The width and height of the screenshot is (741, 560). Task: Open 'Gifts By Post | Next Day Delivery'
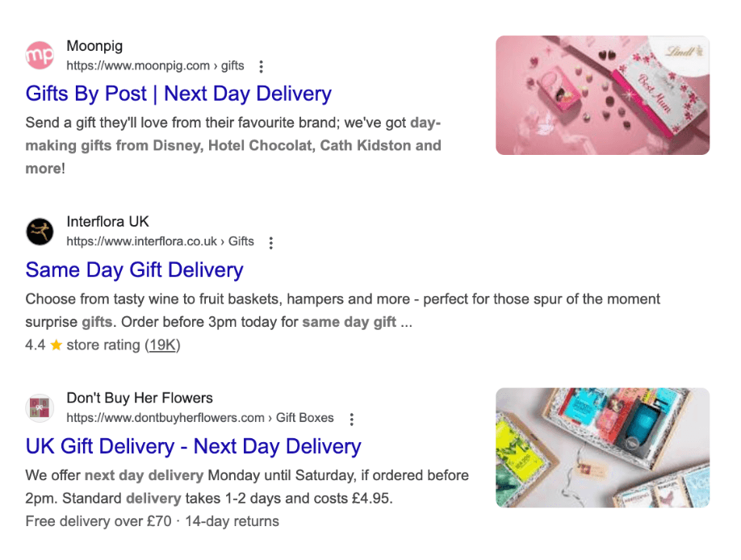pyautogui.click(x=178, y=94)
